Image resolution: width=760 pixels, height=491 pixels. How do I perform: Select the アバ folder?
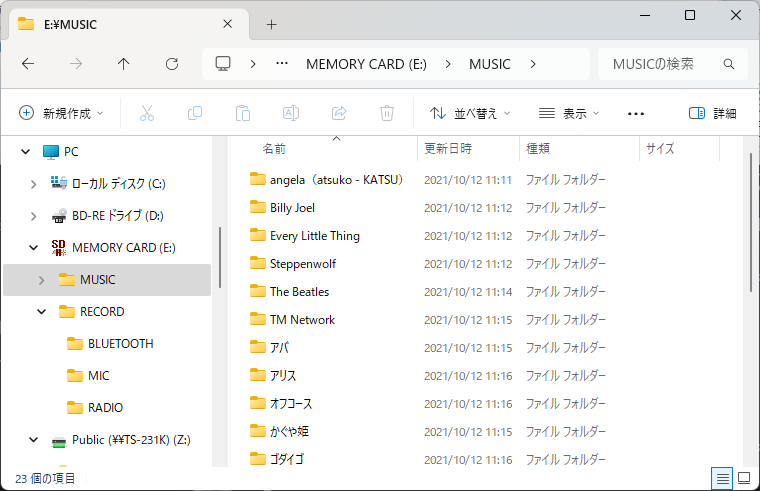(280, 348)
